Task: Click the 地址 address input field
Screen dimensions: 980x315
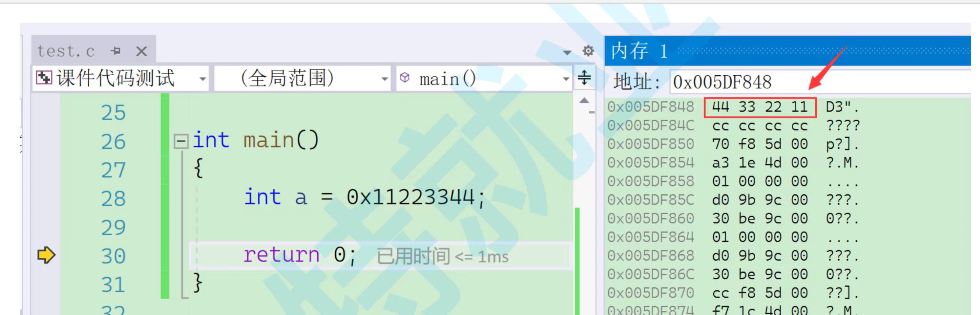Action: 820,82
